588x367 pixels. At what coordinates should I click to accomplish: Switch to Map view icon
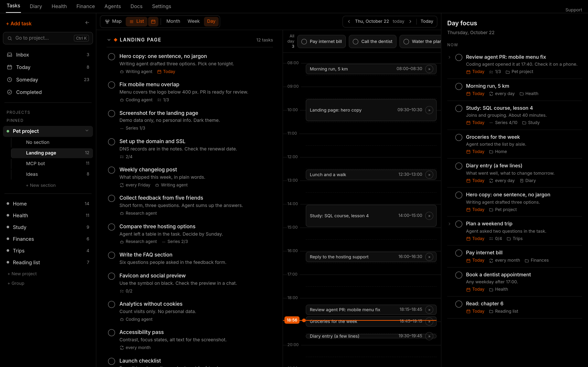107,22
